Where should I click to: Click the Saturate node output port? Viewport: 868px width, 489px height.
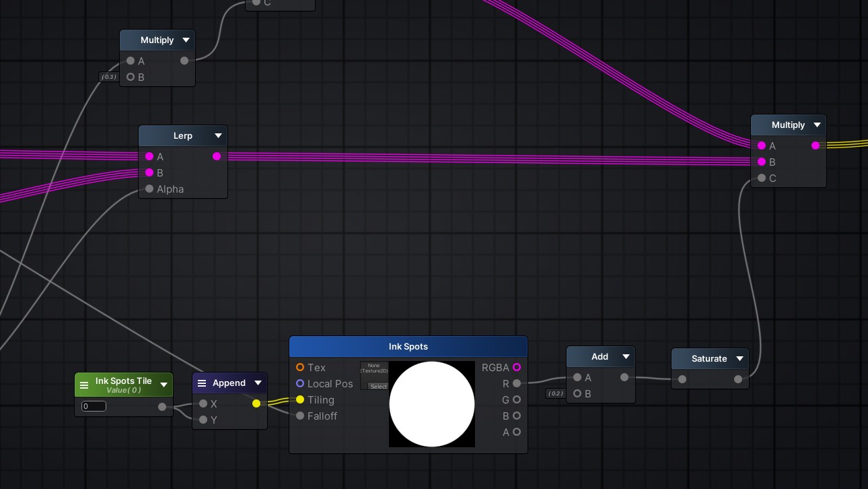[x=738, y=379]
